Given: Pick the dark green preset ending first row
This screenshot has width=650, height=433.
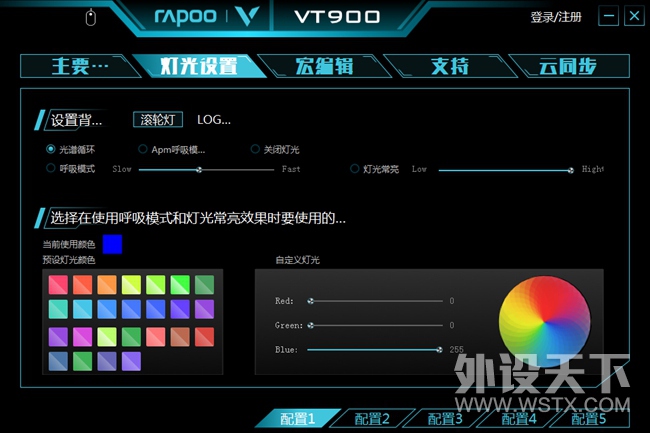Looking at the screenshot, I should pos(204,285).
